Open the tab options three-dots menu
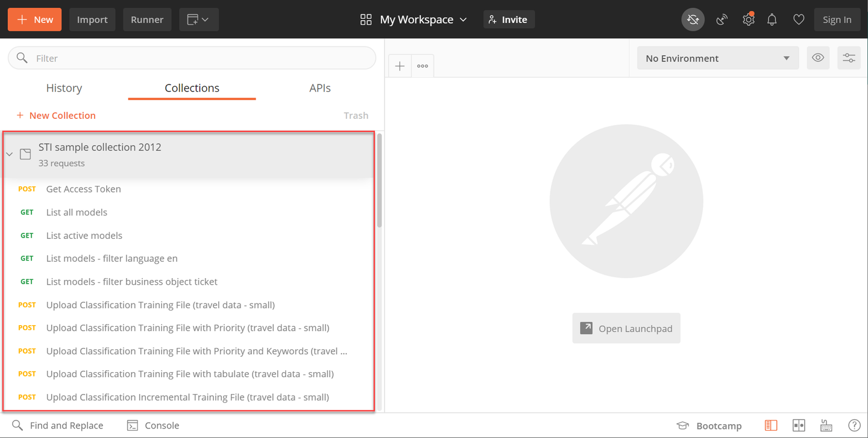Screen dimensions: 868x438 423,66
